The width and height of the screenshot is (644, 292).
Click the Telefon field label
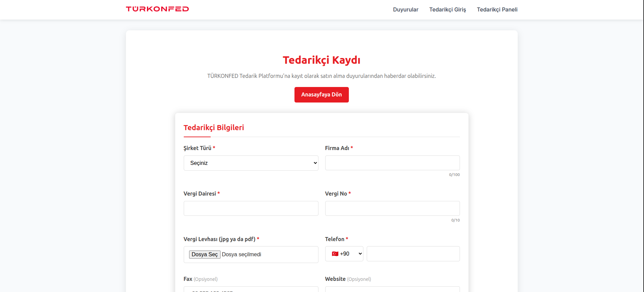click(334, 239)
